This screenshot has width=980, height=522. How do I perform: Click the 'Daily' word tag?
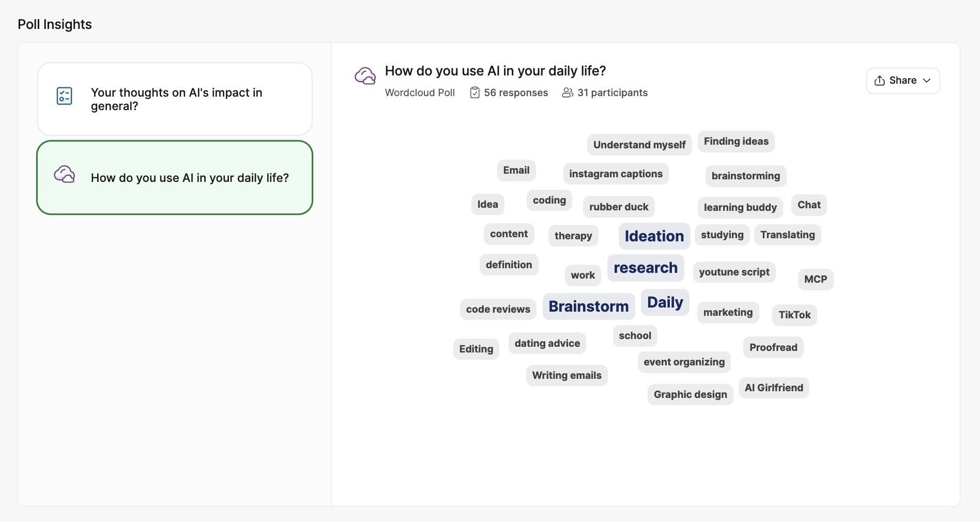pos(665,302)
